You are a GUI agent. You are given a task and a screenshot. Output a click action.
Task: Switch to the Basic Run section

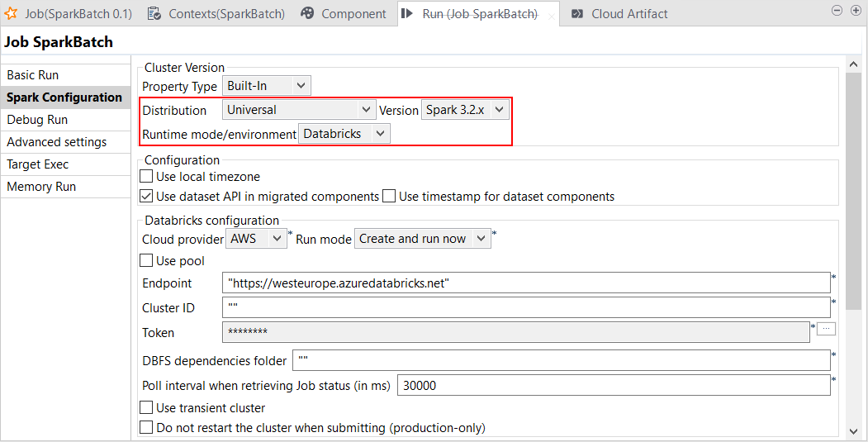(33, 75)
